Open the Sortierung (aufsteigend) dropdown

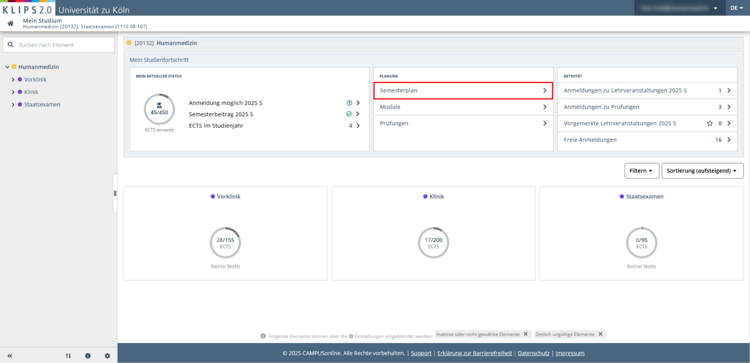coord(702,171)
